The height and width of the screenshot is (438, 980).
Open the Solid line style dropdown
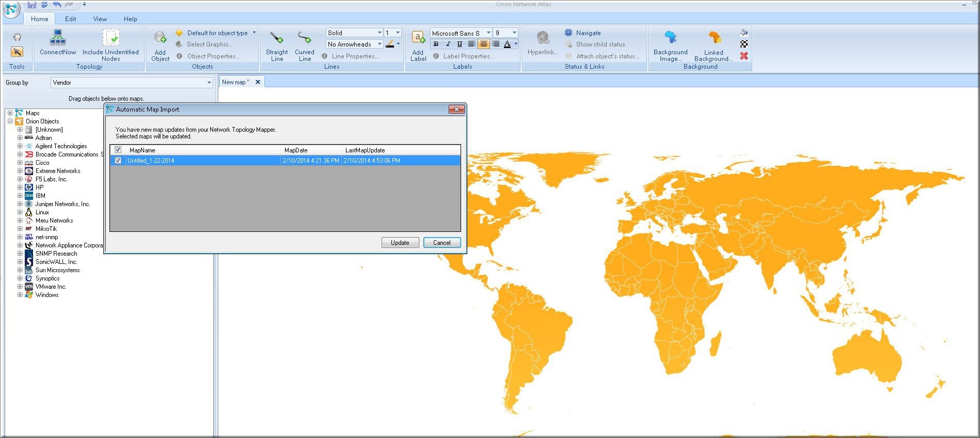[380, 33]
